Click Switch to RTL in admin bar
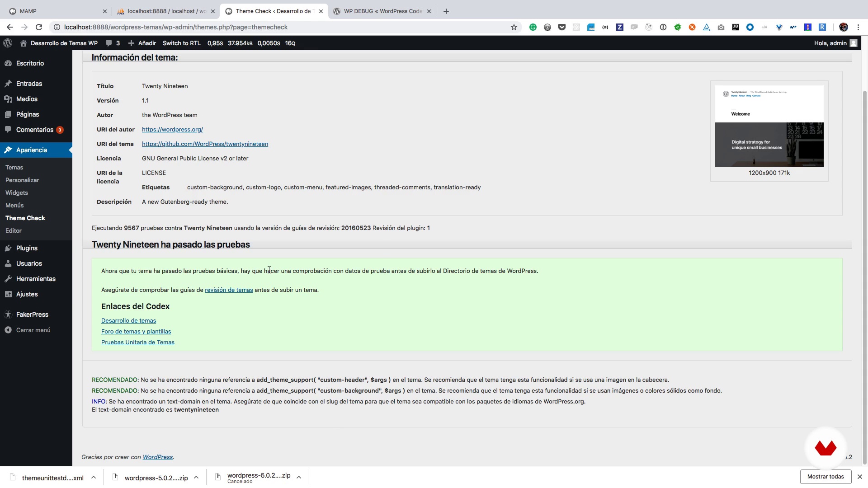Image resolution: width=868 pixels, height=488 pixels. [x=181, y=43]
